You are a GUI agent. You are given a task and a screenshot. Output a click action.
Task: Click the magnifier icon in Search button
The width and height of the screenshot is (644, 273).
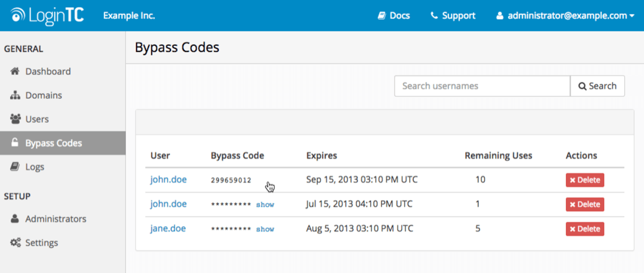(582, 86)
